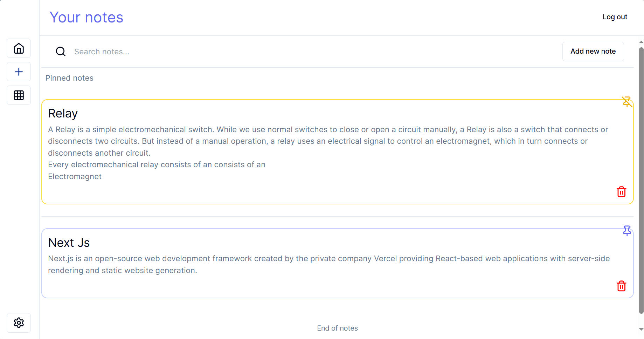
Task: Click the Pinned notes section label
Action: pos(69,78)
